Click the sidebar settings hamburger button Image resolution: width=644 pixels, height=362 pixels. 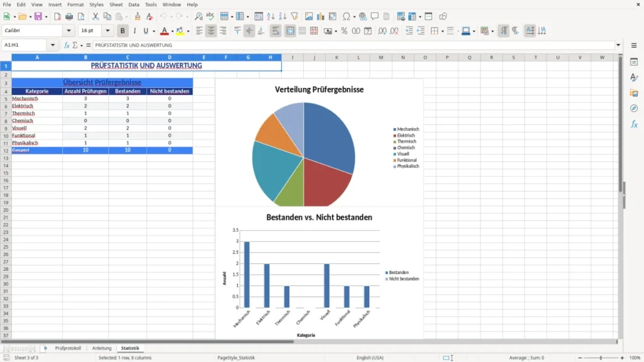coord(634,45)
